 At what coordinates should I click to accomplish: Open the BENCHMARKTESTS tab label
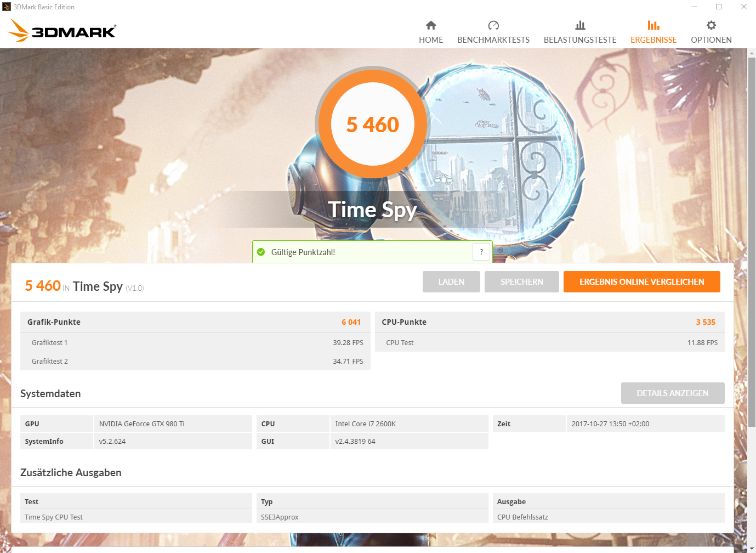coord(493,40)
